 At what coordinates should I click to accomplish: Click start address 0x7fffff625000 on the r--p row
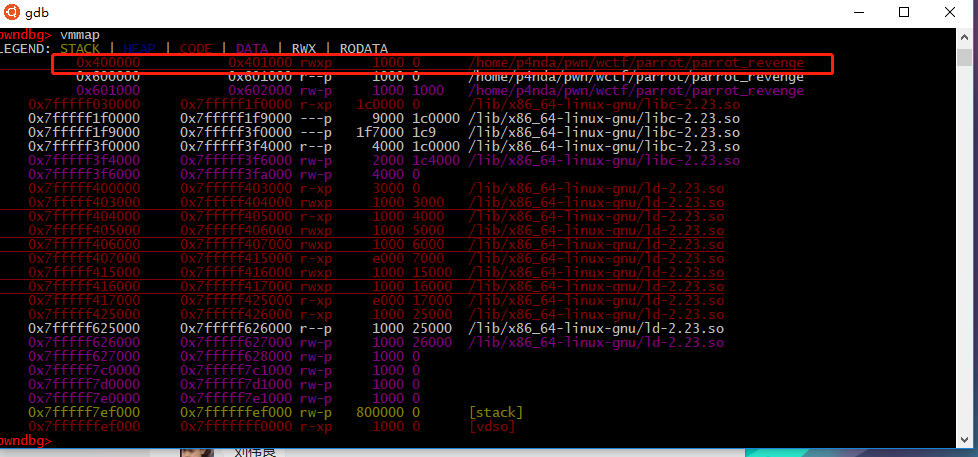84,328
